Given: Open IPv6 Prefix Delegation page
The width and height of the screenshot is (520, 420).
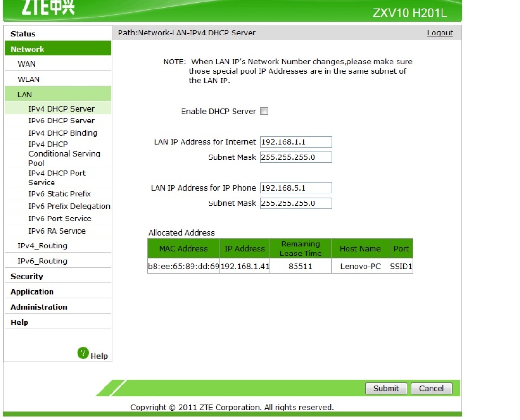Looking at the screenshot, I should pos(69,206).
